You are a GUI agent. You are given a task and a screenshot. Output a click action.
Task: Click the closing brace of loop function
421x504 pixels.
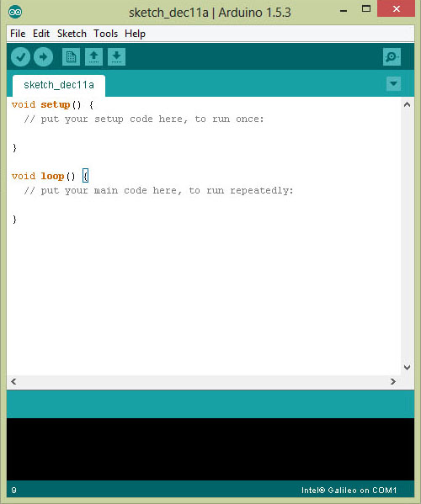[x=14, y=220]
